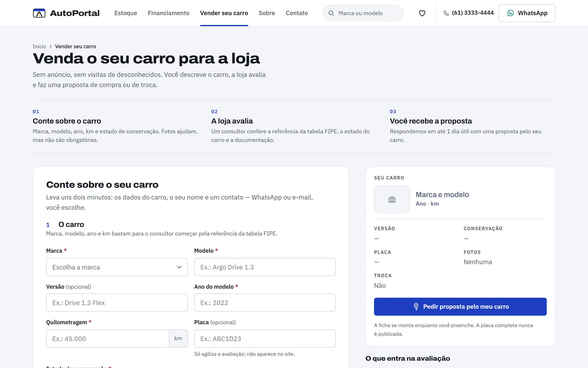Click the AutoPortal logo icon
The image size is (588, 368).
[x=39, y=13]
